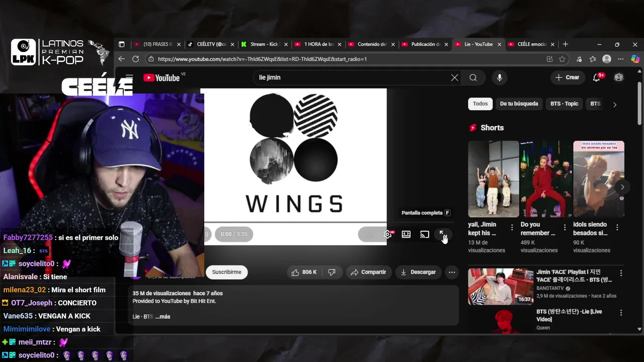Open options for 'yall, Jimin kept his' short
The image size is (644, 362).
(512, 228)
